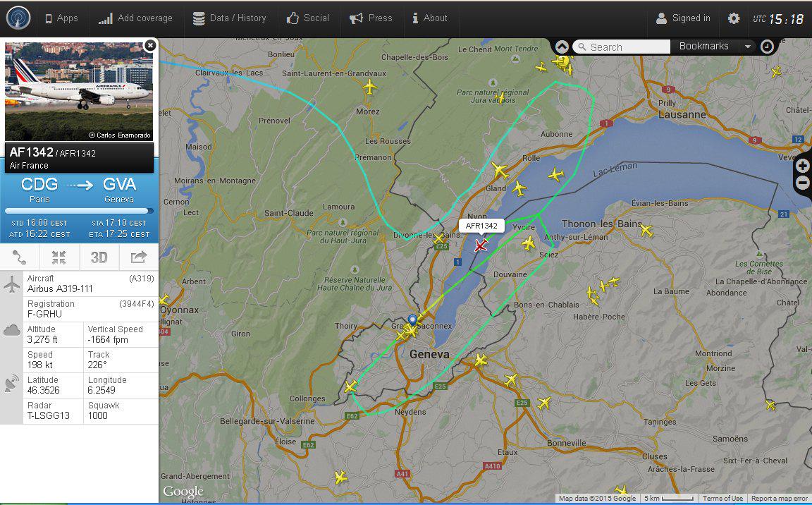This screenshot has width=812, height=505.
Task: Click the altitude value 3,275 ft
Action: [42, 340]
